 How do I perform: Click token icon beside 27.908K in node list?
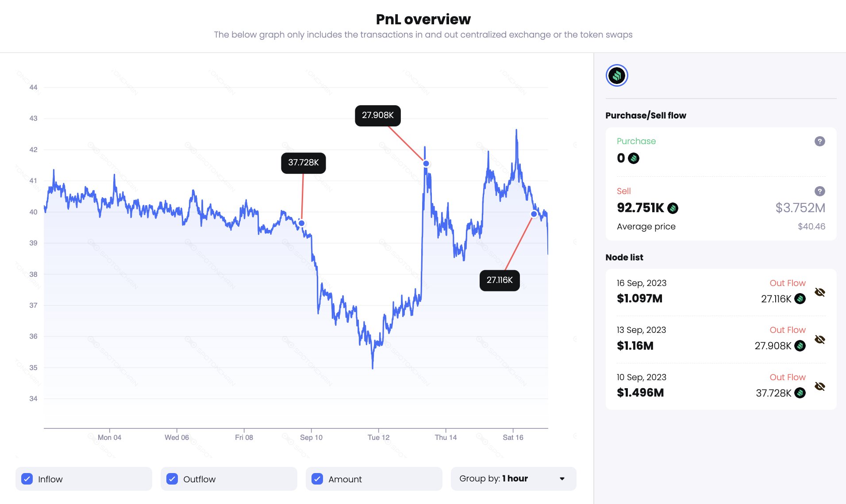coord(800,346)
